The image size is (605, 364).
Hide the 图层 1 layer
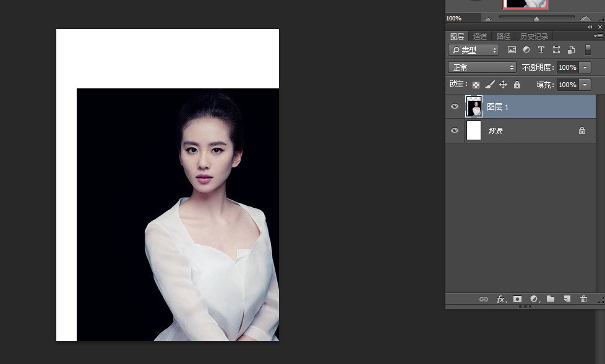(455, 106)
